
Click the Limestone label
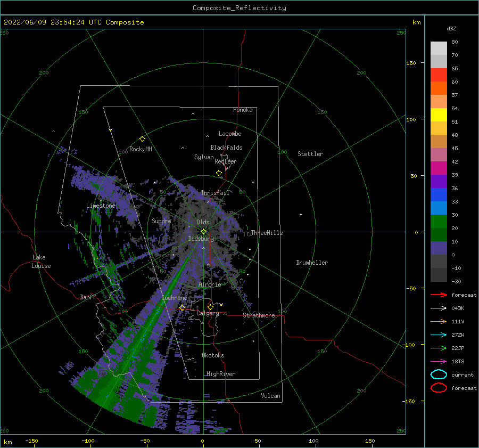click(101, 206)
